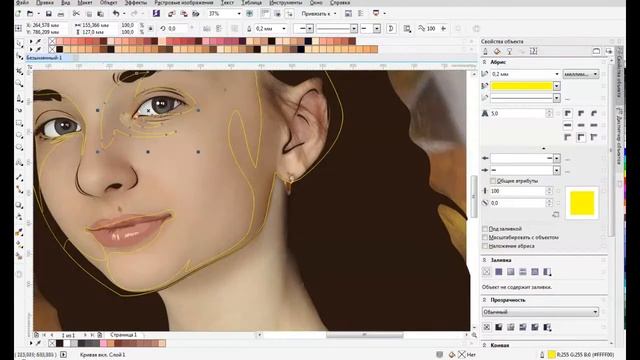This screenshot has height=360, width=640.
Task: Click the Paste clipboard icon
Action: (x=100, y=14)
